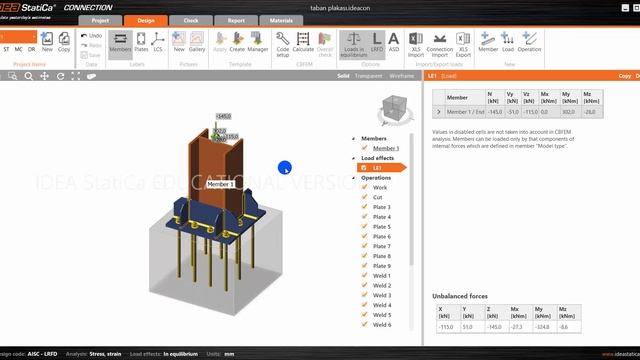
Task: Toggle Loads in equilibrium option
Action: point(353,45)
